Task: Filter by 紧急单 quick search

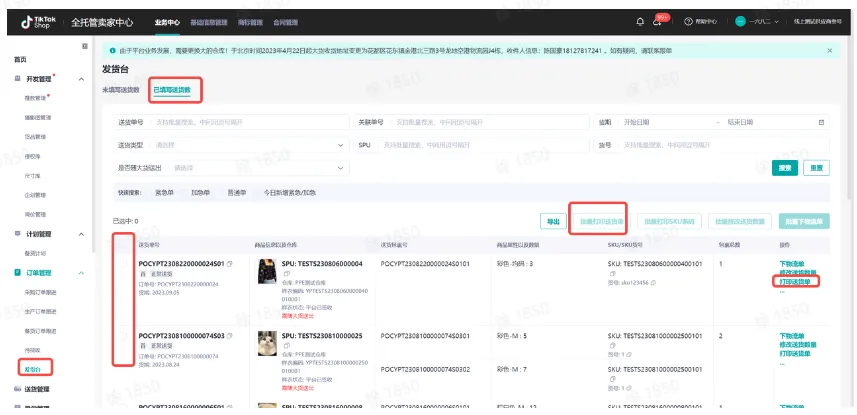Action: click(x=164, y=192)
